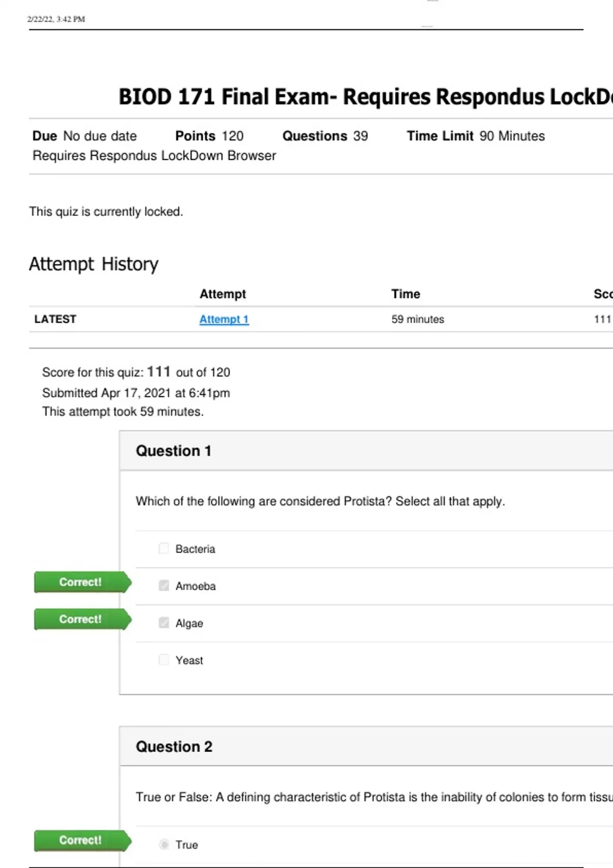613x868 pixels.
Task: Click the BIOD 171 Final Exam title
Action: tap(365, 97)
